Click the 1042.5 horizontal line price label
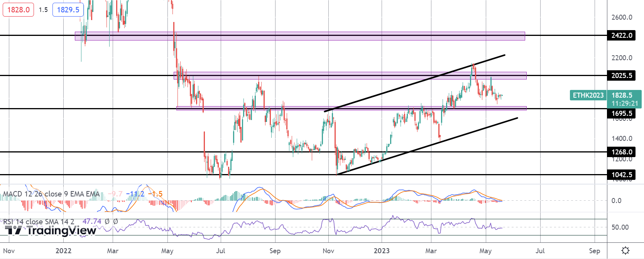644x259 pixels. click(622, 175)
